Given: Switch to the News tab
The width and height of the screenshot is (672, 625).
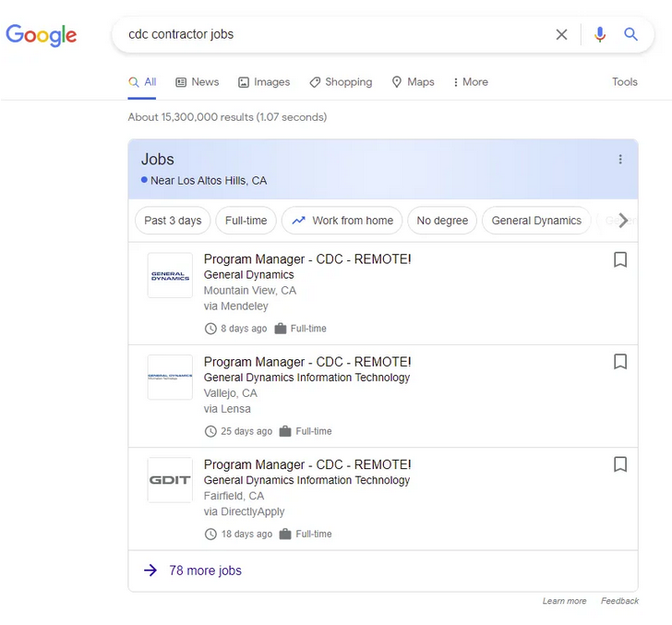Looking at the screenshot, I should tap(198, 82).
